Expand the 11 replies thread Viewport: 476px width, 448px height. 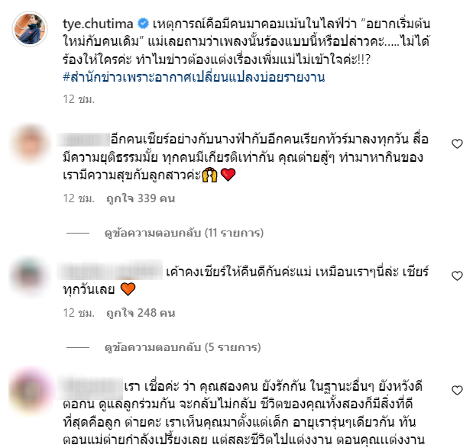point(184,233)
